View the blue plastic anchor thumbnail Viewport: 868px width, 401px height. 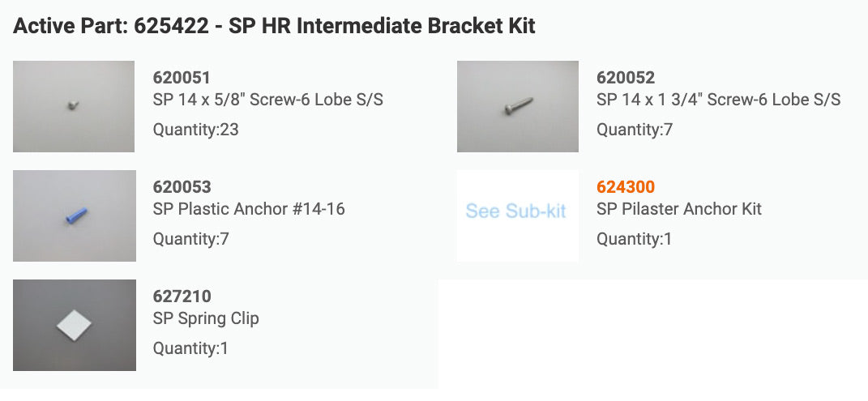click(x=75, y=215)
